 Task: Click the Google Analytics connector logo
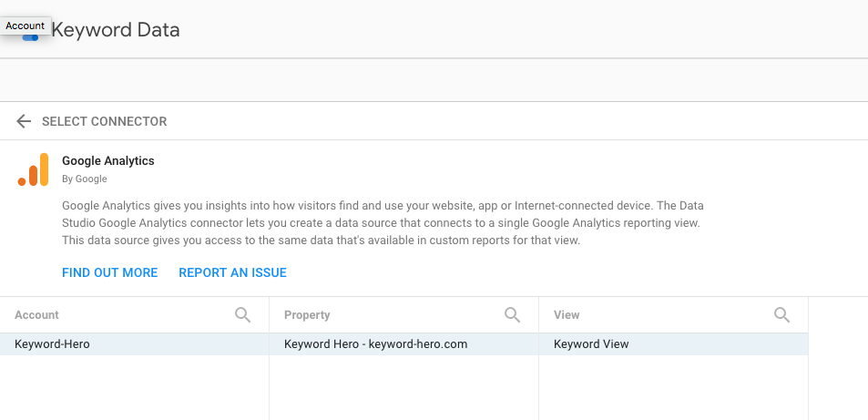click(x=33, y=169)
